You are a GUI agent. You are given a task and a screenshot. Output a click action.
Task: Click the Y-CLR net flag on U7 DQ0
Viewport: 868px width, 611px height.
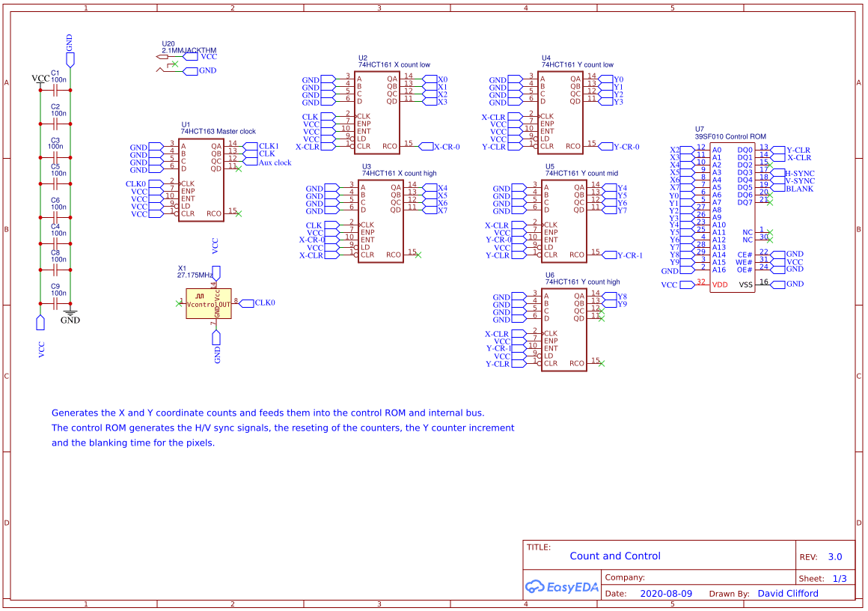tap(791, 150)
